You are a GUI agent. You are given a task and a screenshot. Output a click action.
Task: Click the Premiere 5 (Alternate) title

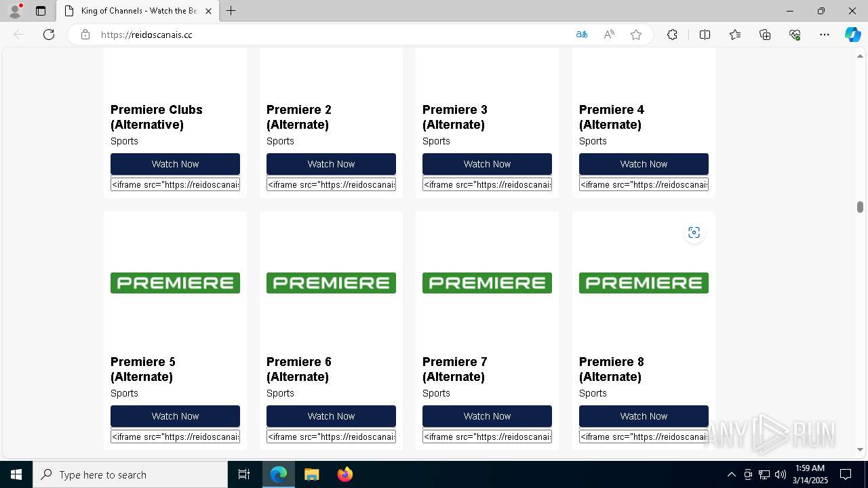tap(143, 369)
